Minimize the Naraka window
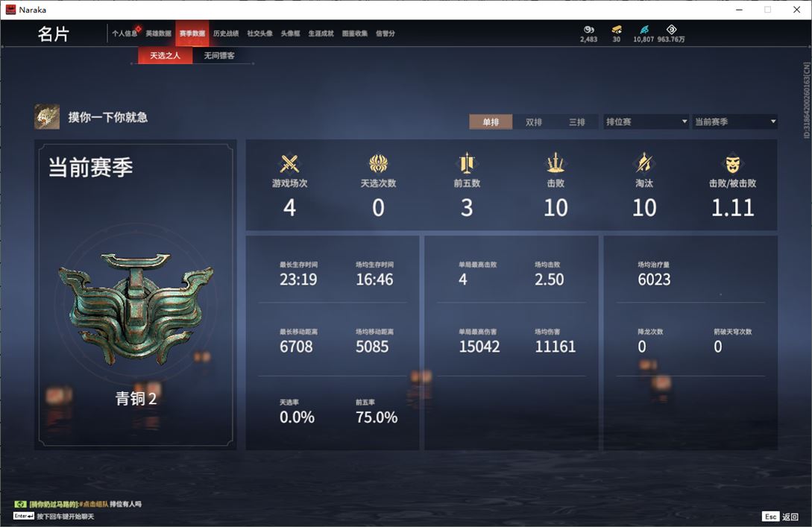The width and height of the screenshot is (812, 527). tap(739, 10)
